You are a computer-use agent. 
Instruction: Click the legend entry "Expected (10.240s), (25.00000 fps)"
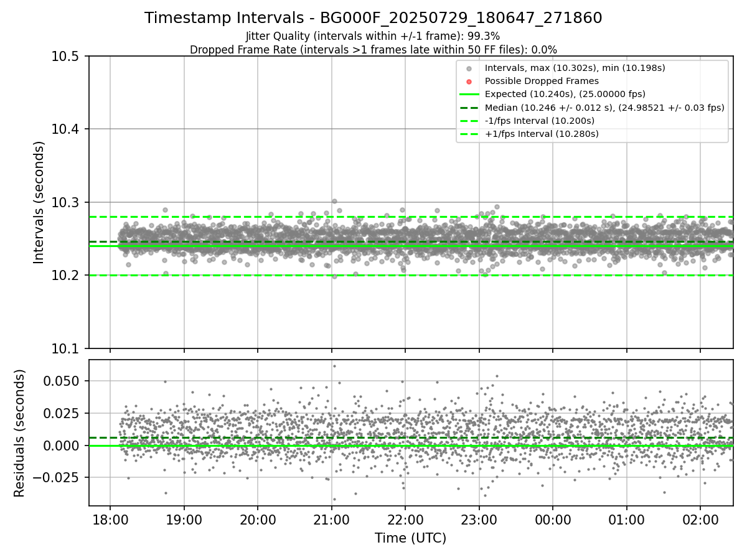tap(565, 94)
